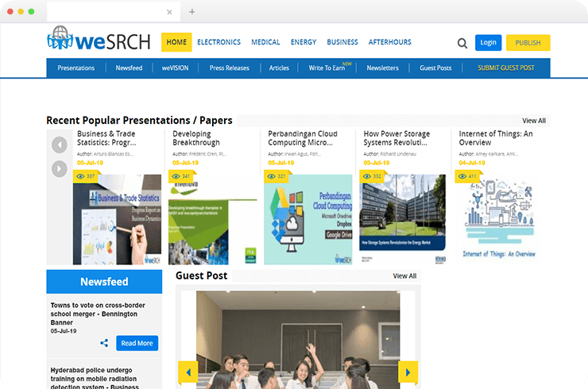View All recent popular presentations
588x389 pixels.
(534, 121)
